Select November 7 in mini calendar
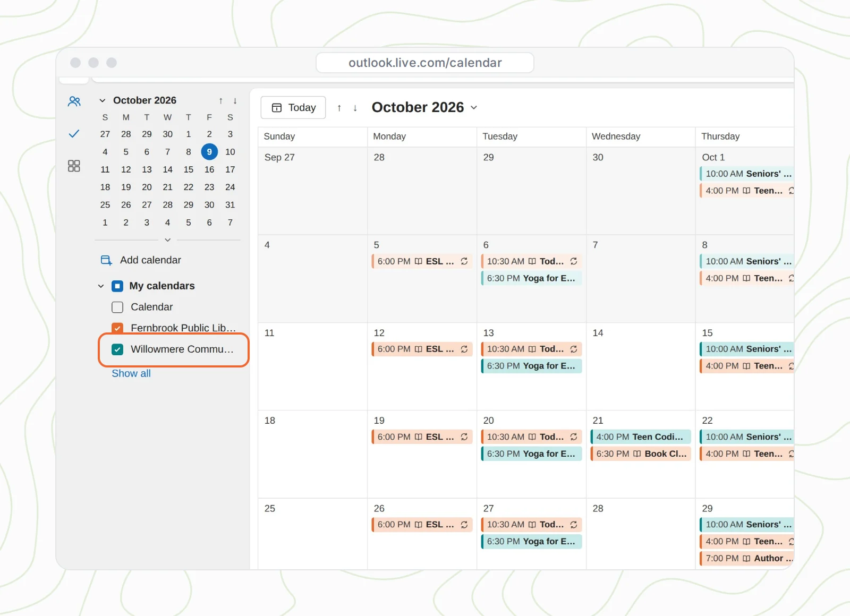 [230, 223]
